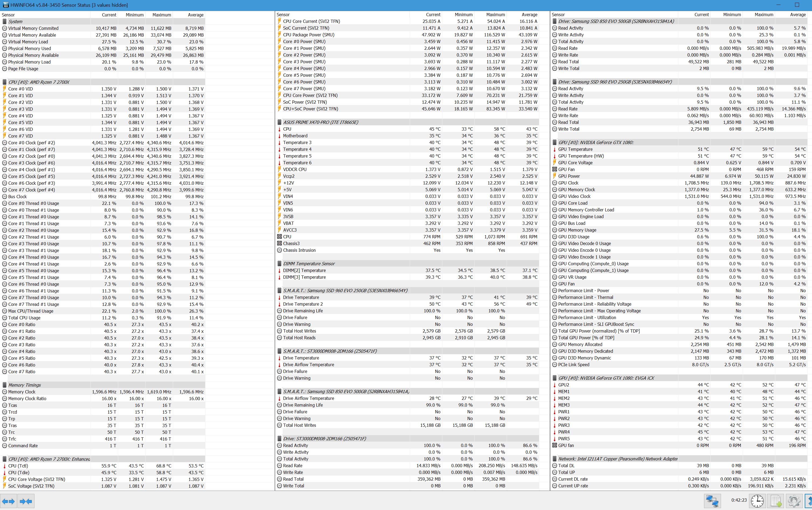Click the fan icon beside Chassis3
Viewport: 812px width, 510px height.
[x=279, y=243]
